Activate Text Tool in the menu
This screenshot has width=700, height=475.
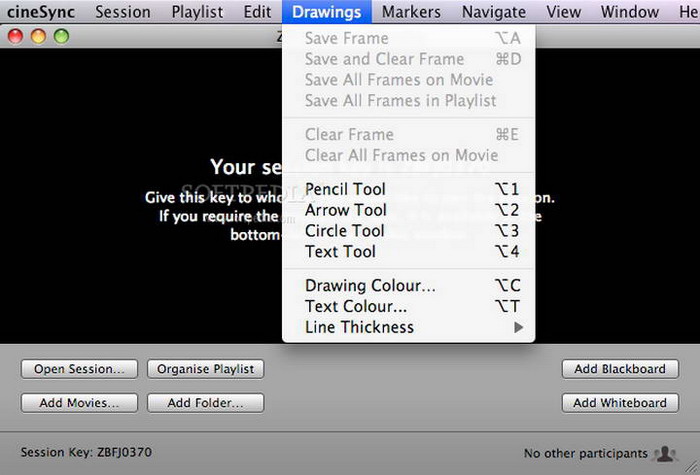[x=340, y=252]
